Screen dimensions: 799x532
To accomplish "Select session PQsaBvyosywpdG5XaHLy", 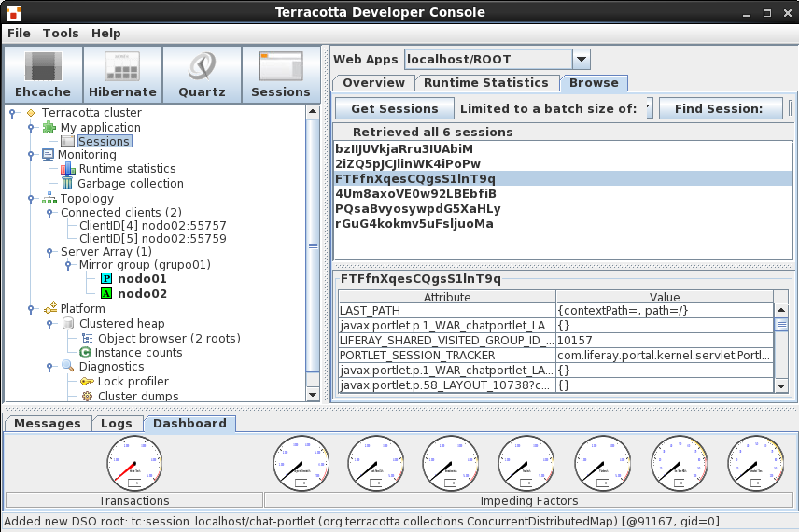I will point(563,208).
